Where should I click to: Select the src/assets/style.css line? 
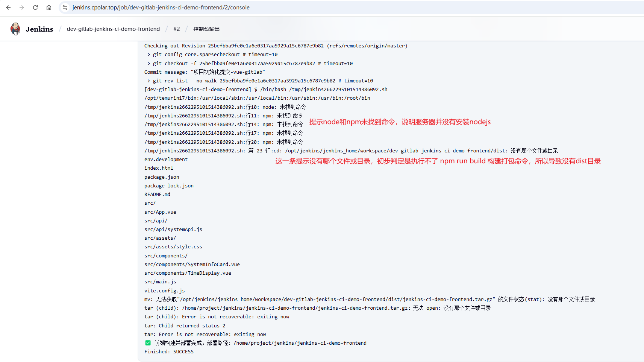pos(173,247)
